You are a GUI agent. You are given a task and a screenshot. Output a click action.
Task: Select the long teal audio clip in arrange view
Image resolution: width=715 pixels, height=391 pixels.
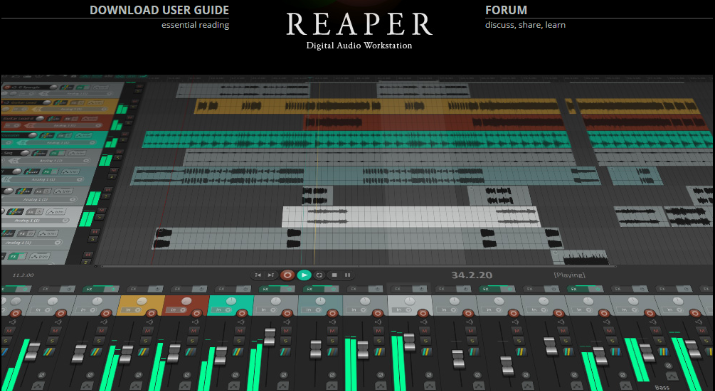click(x=356, y=140)
